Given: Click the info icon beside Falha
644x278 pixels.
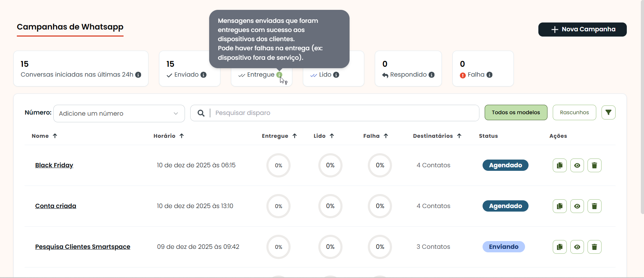Looking at the screenshot, I should [x=490, y=75].
